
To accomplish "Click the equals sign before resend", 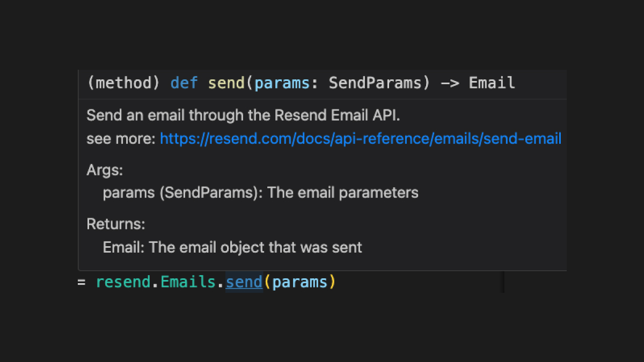I will pos(82,282).
